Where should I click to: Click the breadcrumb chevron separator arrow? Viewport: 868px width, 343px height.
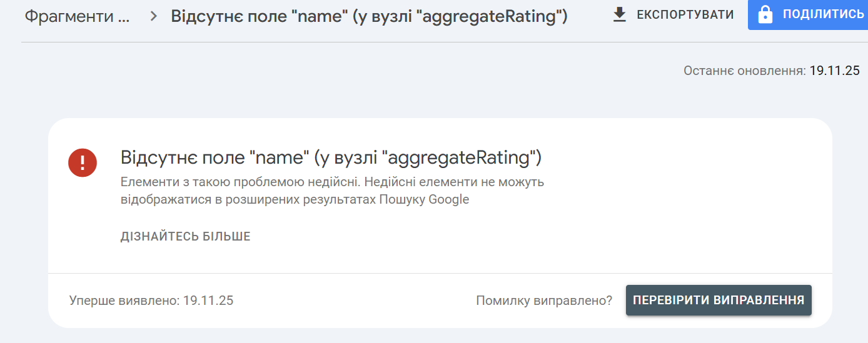coord(154,16)
